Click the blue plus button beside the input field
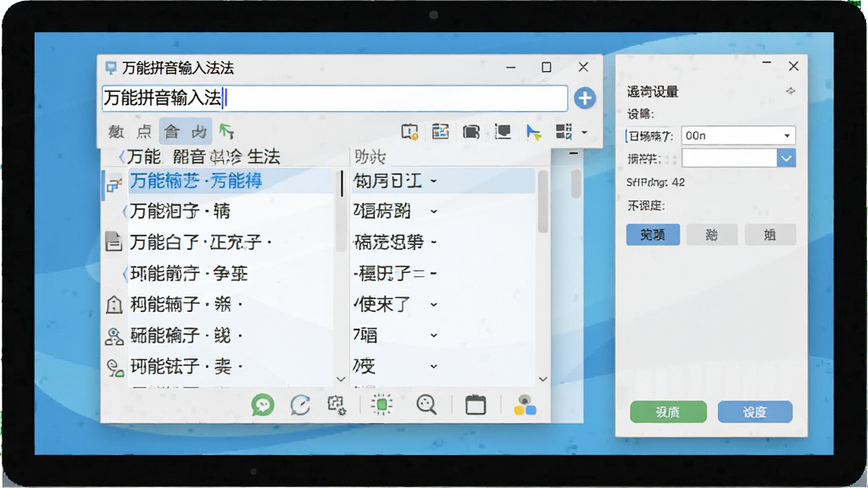The image size is (868, 488). pyautogui.click(x=585, y=98)
